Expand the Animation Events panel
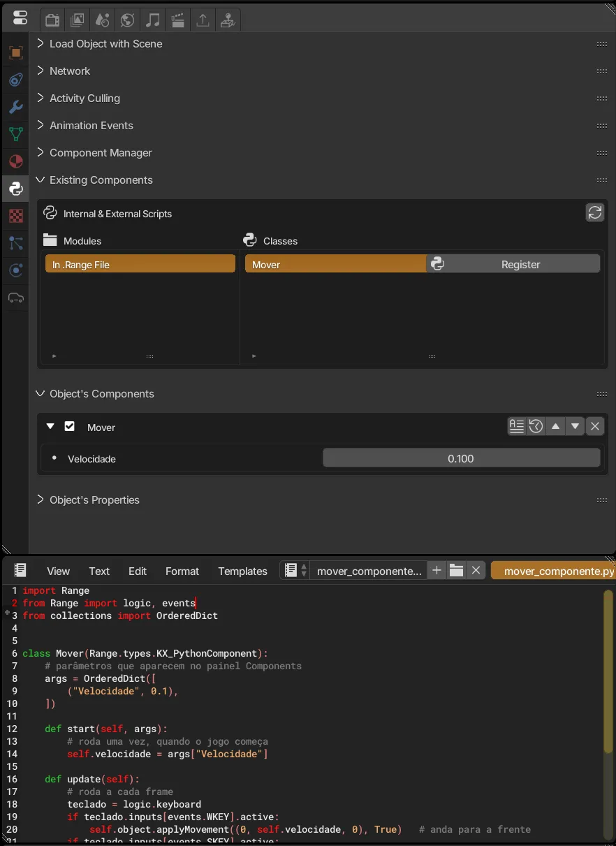 pyautogui.click(x=41, y=125)
